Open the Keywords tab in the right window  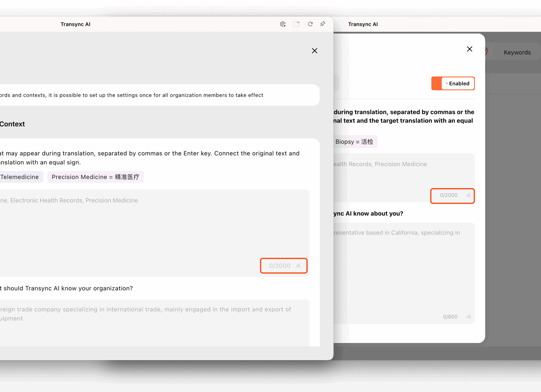517,52
